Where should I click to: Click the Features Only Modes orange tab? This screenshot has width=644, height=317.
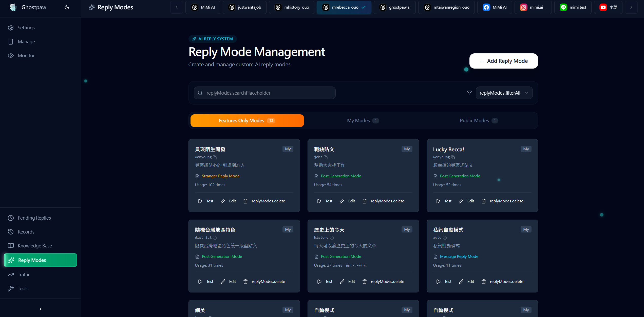[247, 121]
